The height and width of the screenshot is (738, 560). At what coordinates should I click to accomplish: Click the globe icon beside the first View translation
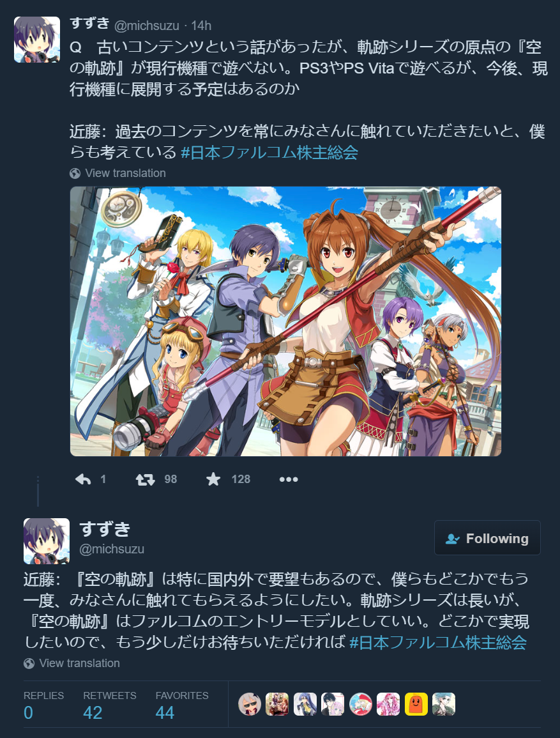tap(75, 173)
